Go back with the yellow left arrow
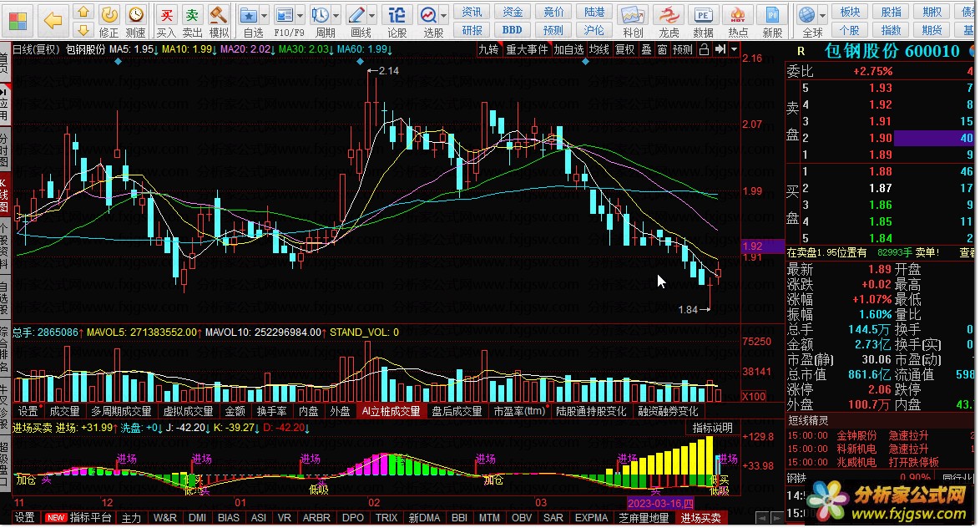 (53, 21)
